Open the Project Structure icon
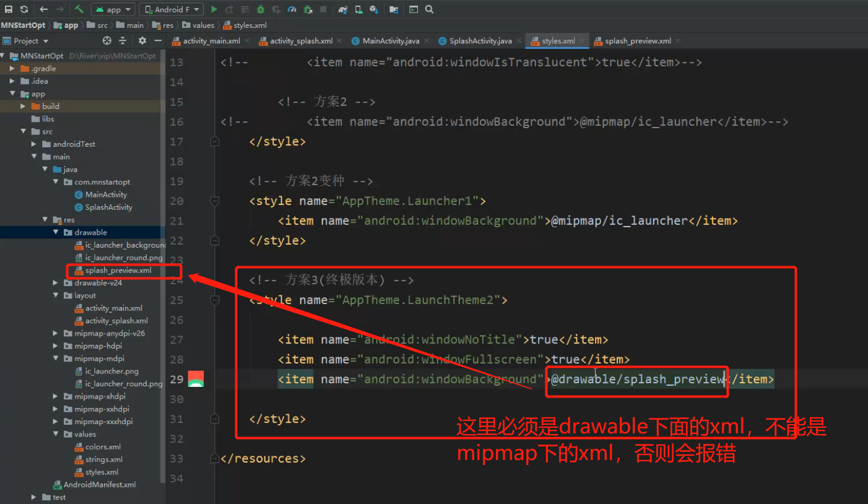This screenshot has width=868, height=504. click(394, 9)
